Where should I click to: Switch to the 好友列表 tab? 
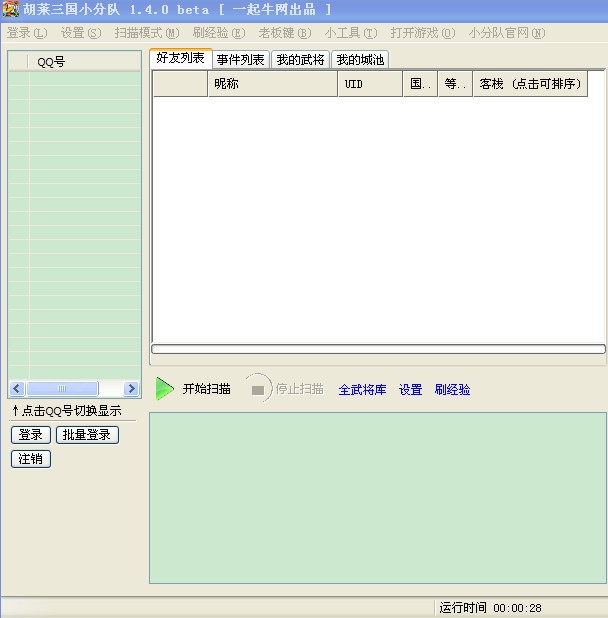pyautogui.click(x=180, y=58)
